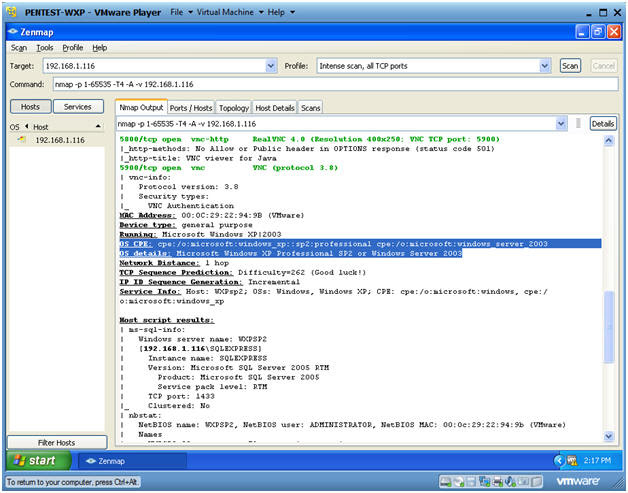Click the VMware hard disk status icon

(x=446, y=481)
